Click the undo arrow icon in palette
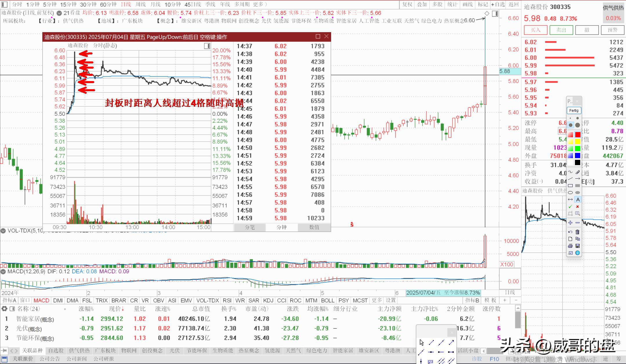This screenshot has width=626, height=364. tap(570, 232)
